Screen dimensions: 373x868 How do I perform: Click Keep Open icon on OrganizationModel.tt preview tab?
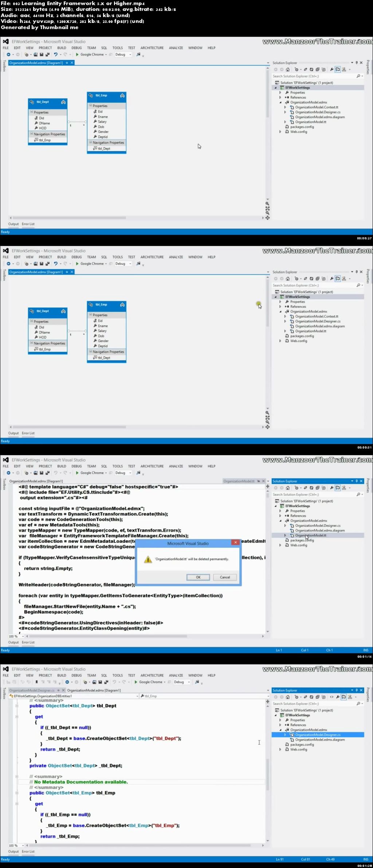click(x=259, y=481)
